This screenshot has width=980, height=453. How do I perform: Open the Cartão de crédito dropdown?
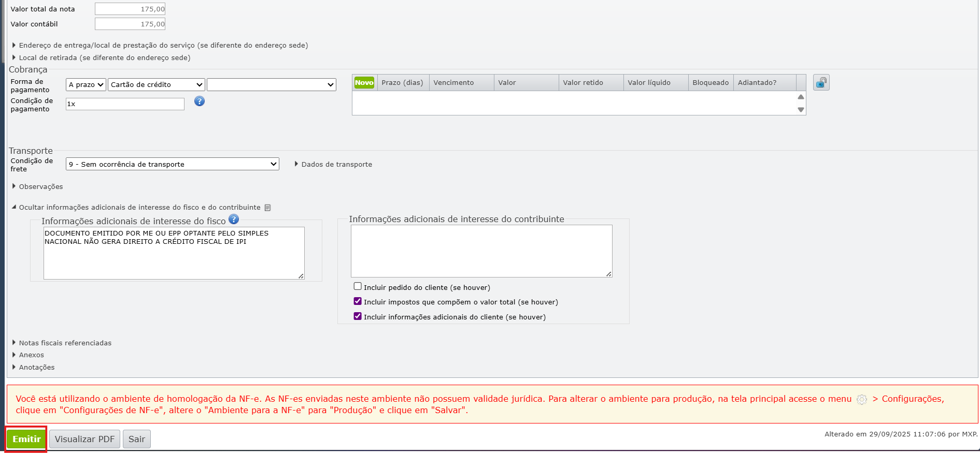157,84
